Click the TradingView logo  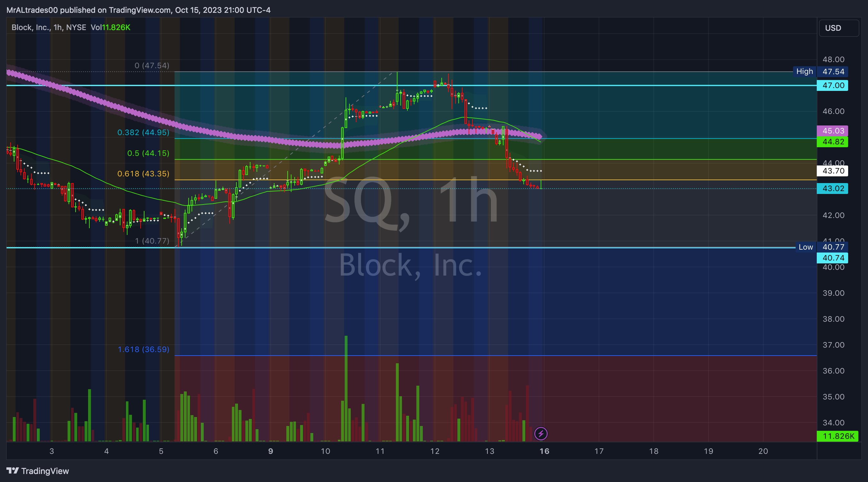(x=37, y=471)
